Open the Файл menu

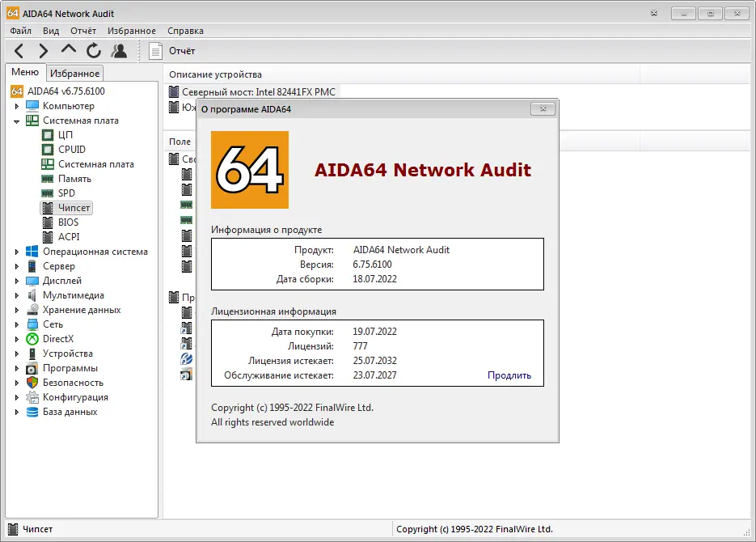coord(21,31)
